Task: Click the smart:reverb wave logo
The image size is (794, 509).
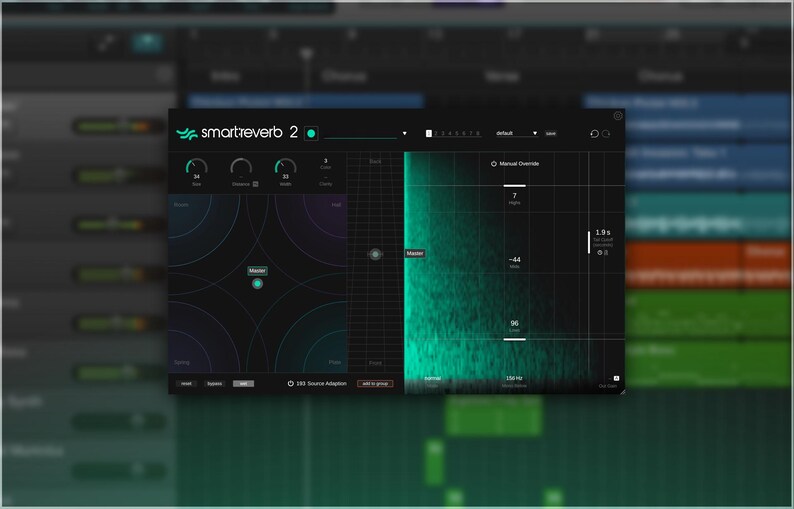Action: tap(186, 133)
